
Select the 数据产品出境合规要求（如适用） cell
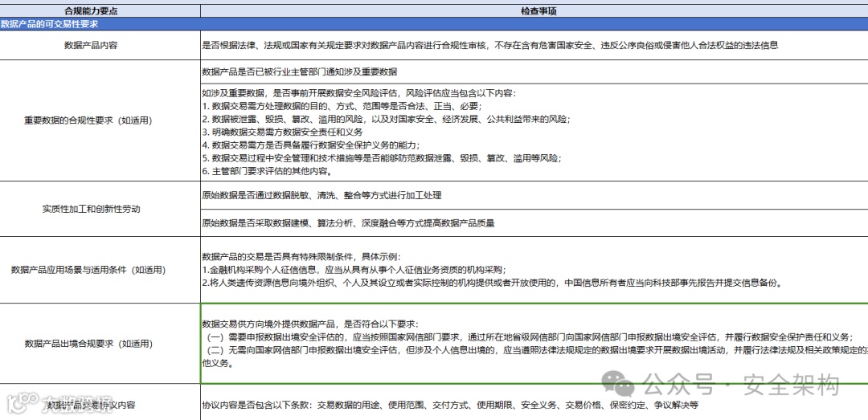100,344
